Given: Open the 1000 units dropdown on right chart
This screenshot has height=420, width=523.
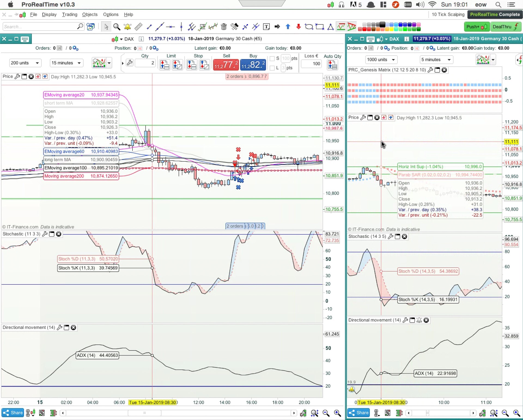Looking at the screenshot, I should [x=381, y=60].
